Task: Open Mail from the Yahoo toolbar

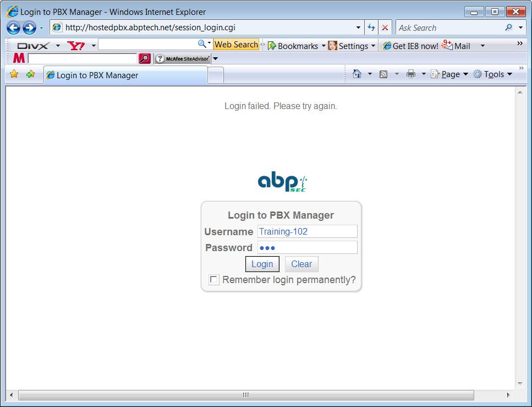Action: click(456, 46)
